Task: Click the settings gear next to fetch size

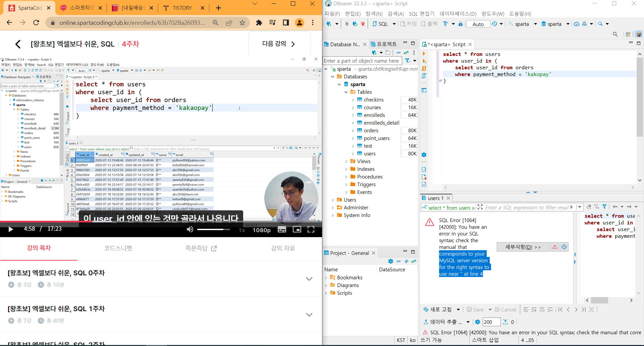Action: (x=478, y=322)
